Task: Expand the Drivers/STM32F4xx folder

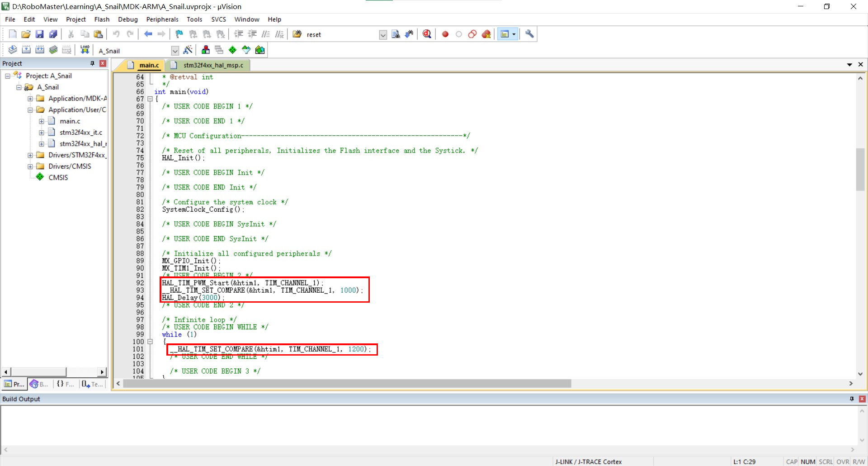Action: 30,155
